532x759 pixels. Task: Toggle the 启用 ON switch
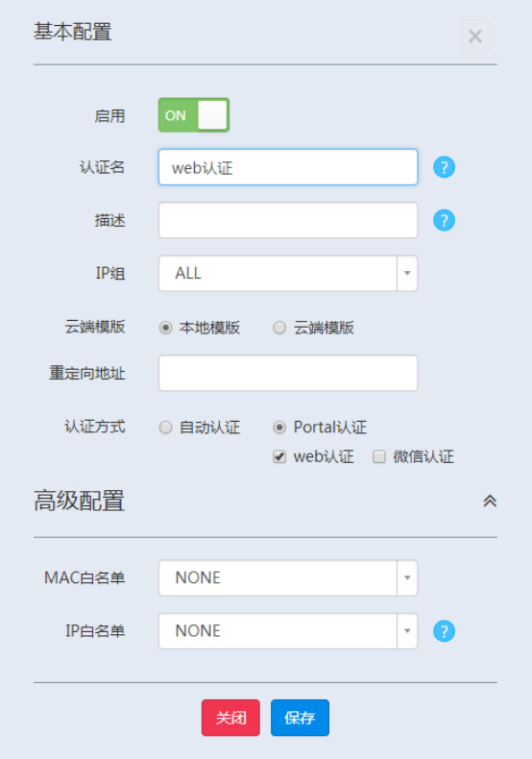point(194,115)
